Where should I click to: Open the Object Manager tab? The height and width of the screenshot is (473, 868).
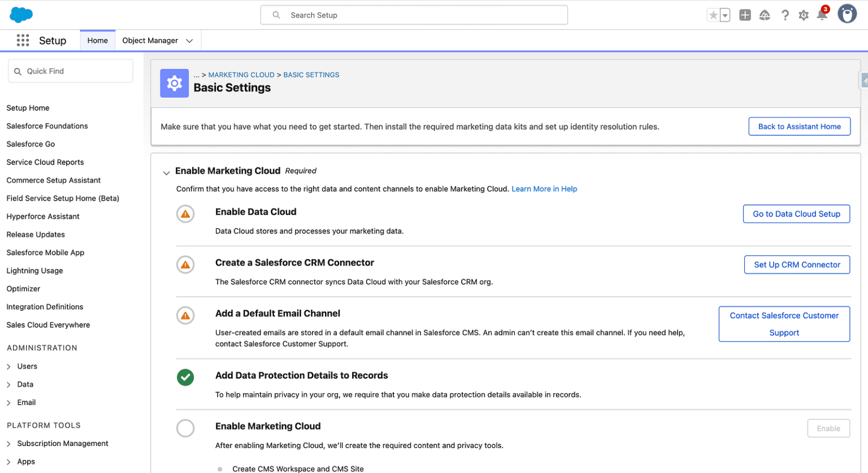click(150, 41)
